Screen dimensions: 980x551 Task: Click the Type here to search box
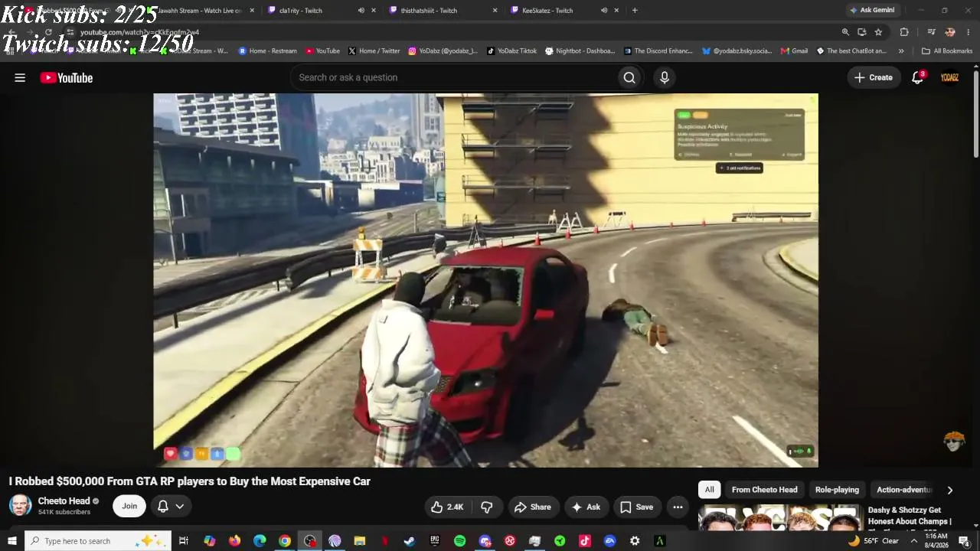pyautogui.click(x=97, y=541)
